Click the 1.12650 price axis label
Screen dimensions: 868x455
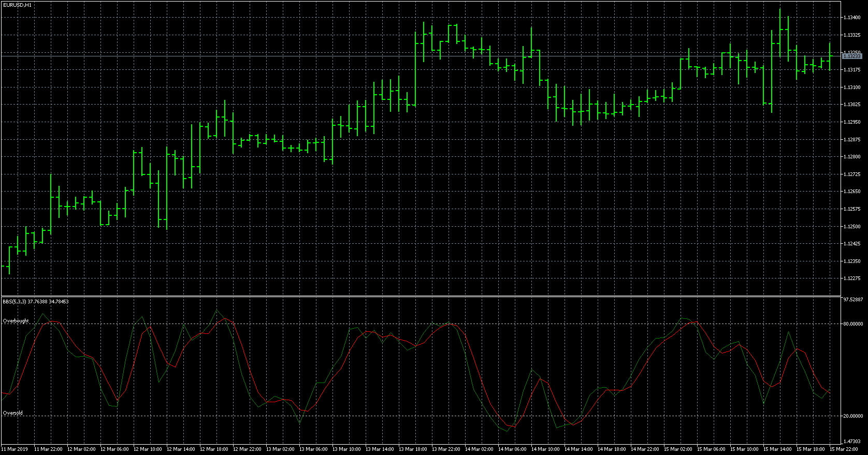[852, 192]
